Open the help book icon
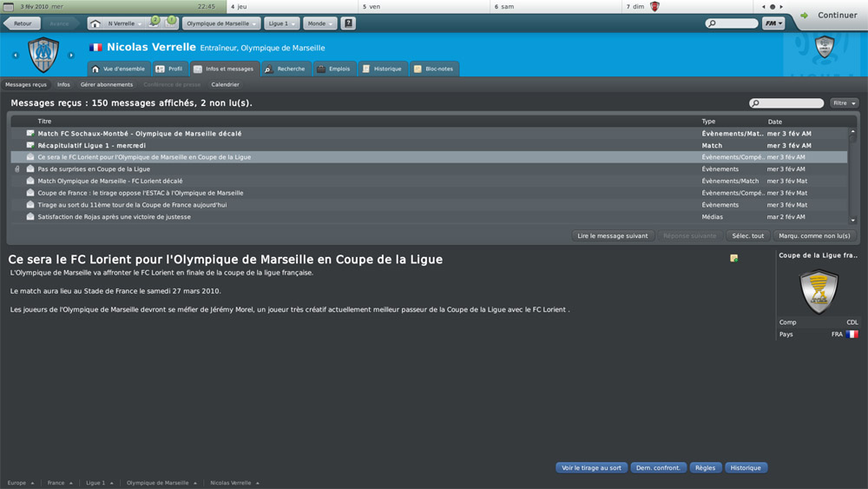This screenshot has width=868, height=489. tap(348, 23)
